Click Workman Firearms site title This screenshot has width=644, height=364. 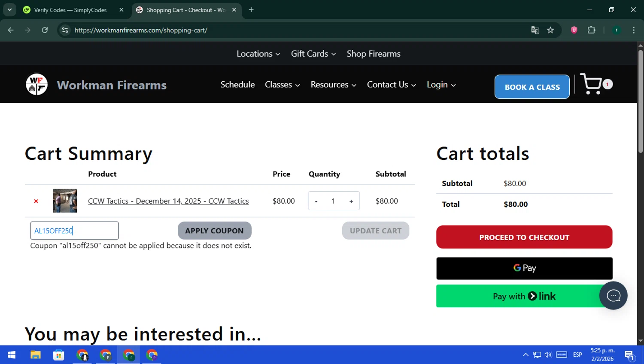pyautogui.click(x=112, y=85)
